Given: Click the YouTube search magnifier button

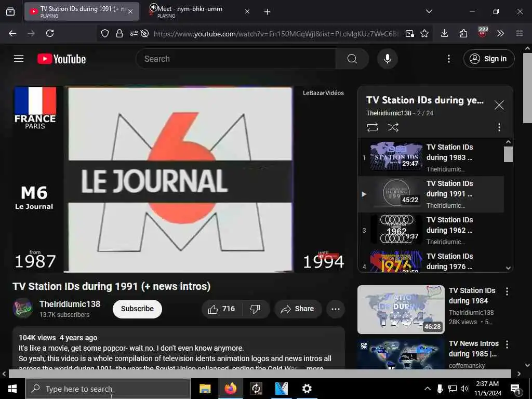Looking at the screenshot, I should [352, 59].
